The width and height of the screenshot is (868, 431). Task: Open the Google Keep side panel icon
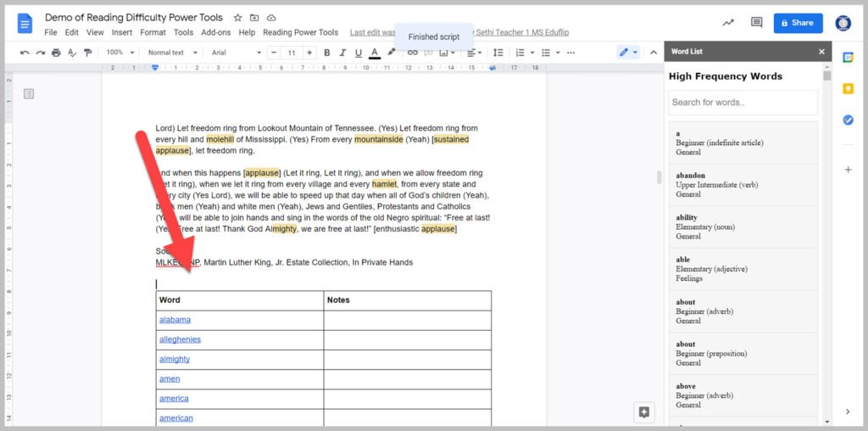click(x=848, y=88)
